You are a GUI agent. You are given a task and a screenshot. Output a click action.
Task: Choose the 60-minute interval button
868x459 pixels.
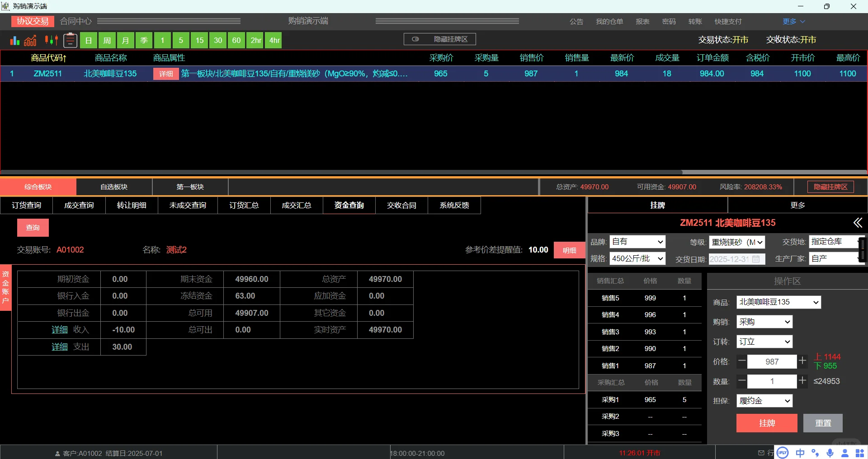(236, 40)
